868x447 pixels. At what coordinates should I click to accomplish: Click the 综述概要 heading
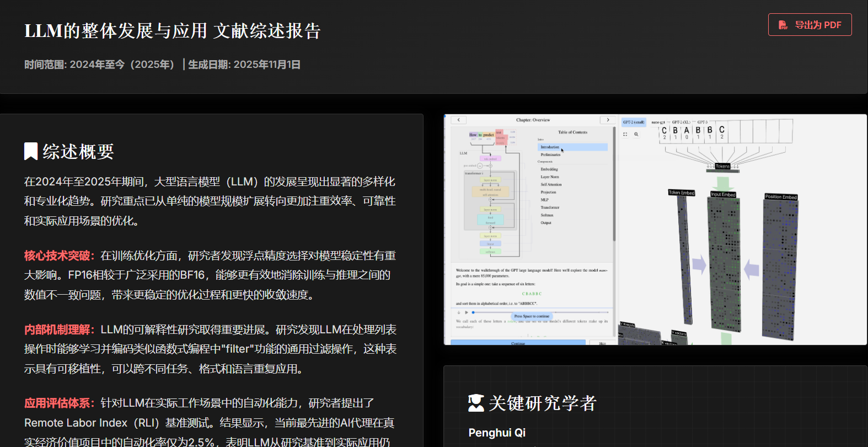(x=78, y=151)
